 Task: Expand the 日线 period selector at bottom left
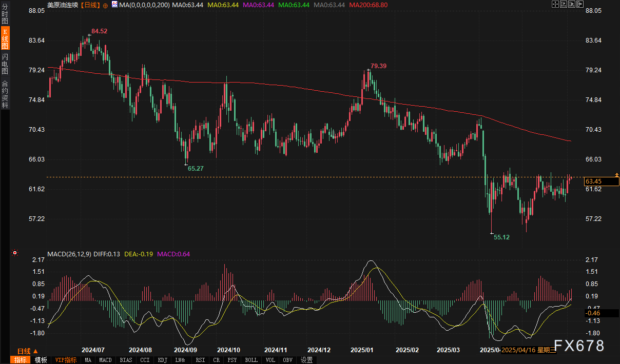[27, 351]
